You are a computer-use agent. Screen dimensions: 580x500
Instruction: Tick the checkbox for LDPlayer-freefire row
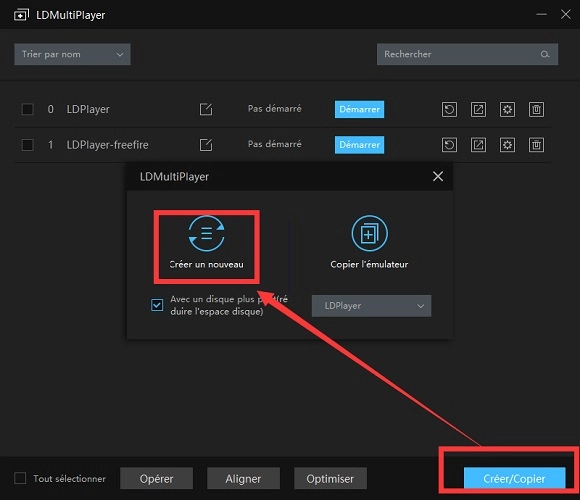tap(27, 145)
